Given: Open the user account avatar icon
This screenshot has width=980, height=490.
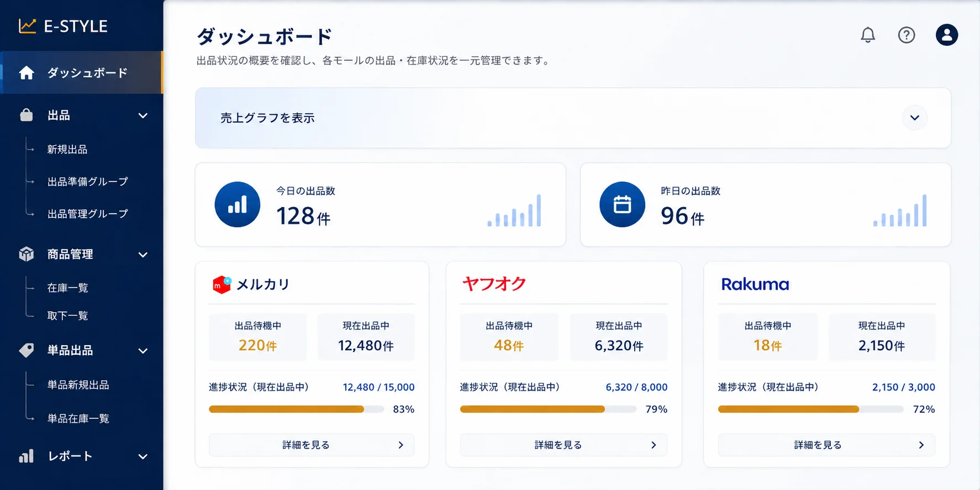Looking at the screenshot, I should [947, 35].
